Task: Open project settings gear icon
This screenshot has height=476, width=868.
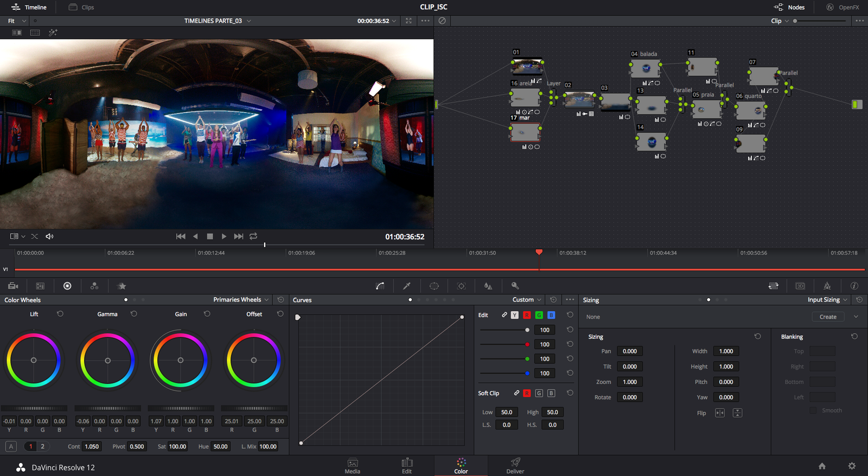Action: point(852,466)
